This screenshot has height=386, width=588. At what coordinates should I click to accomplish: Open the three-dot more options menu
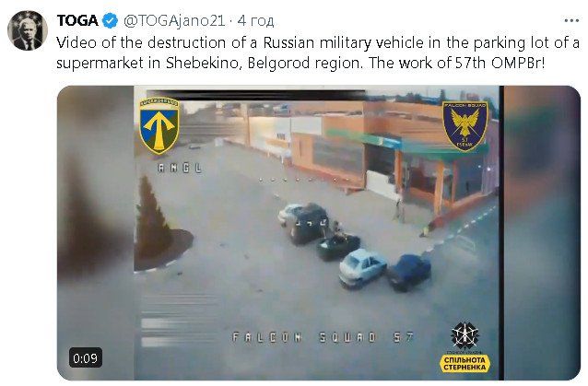(x=571, y=20)
